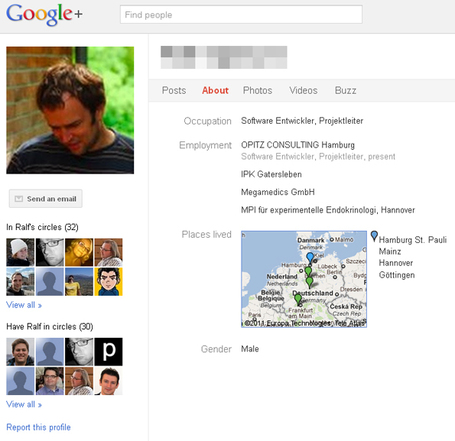Click the Mainz place entry

pos(390,251)
